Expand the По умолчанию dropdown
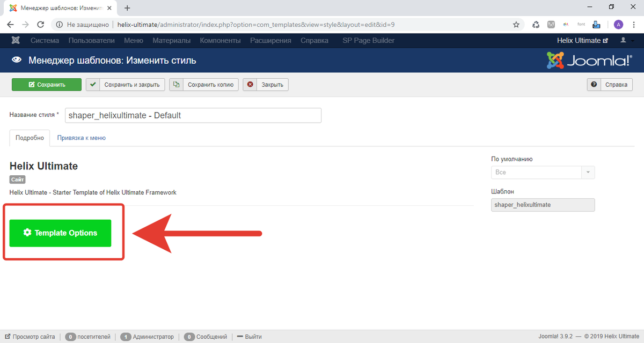Image resolution: width=644 pixels, height=343 pixels. click(543, 173)
